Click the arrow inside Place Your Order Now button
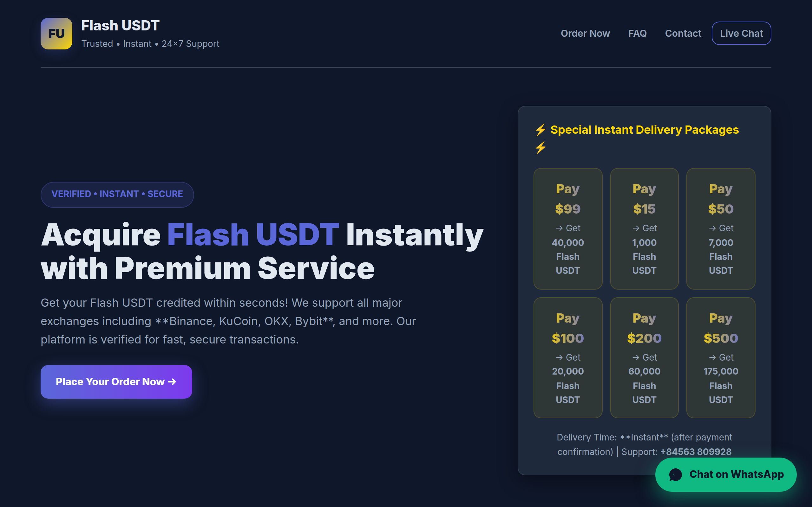The width and height of the screenshot is (812, 507). pos(172,382)
